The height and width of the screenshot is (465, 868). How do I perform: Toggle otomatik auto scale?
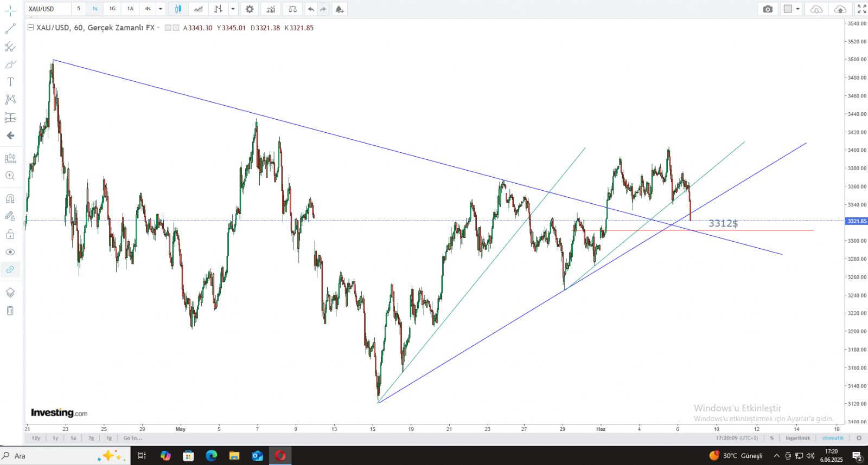pos(833,438)
